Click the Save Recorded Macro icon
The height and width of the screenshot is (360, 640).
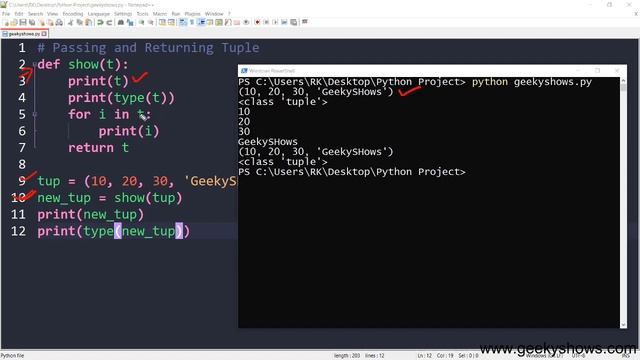(293, 22)
